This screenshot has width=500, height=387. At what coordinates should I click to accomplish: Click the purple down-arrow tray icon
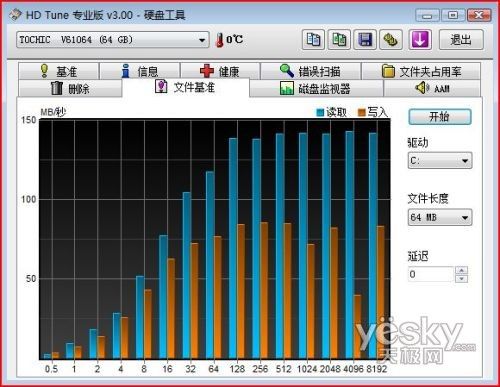click(420, 40)
